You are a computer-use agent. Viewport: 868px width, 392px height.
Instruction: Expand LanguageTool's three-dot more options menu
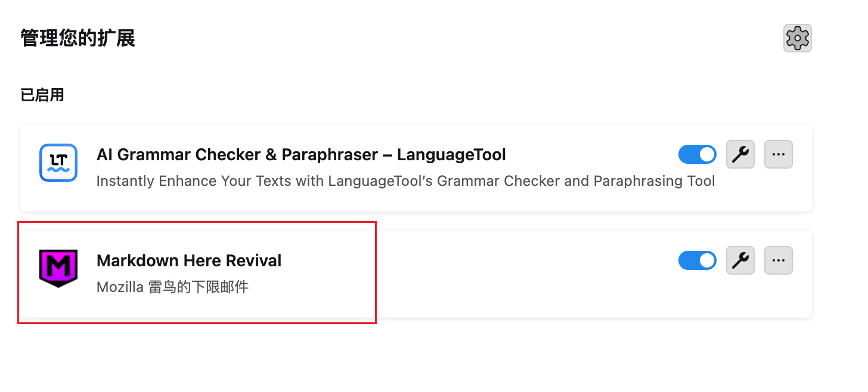point(778,155)
